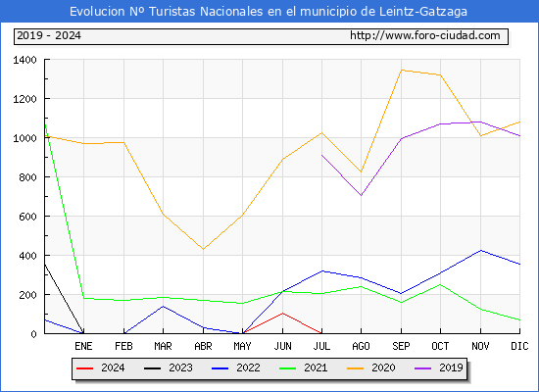Click the blue 2022 legend color line

click(220, 368)
